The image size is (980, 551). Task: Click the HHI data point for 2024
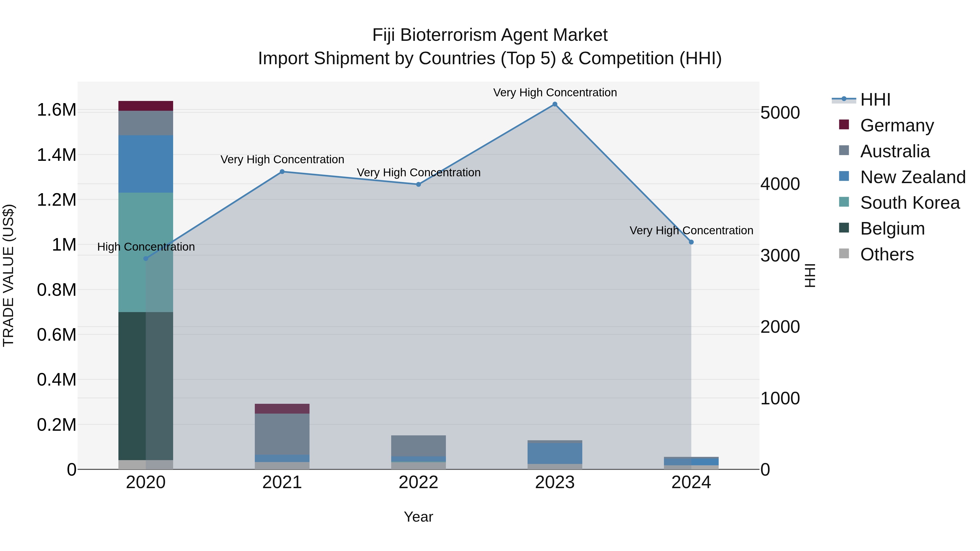tap(691, 242)
